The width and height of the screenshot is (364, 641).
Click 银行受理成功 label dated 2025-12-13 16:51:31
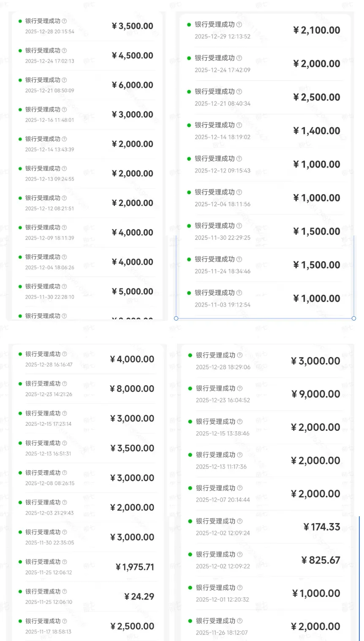43,443
